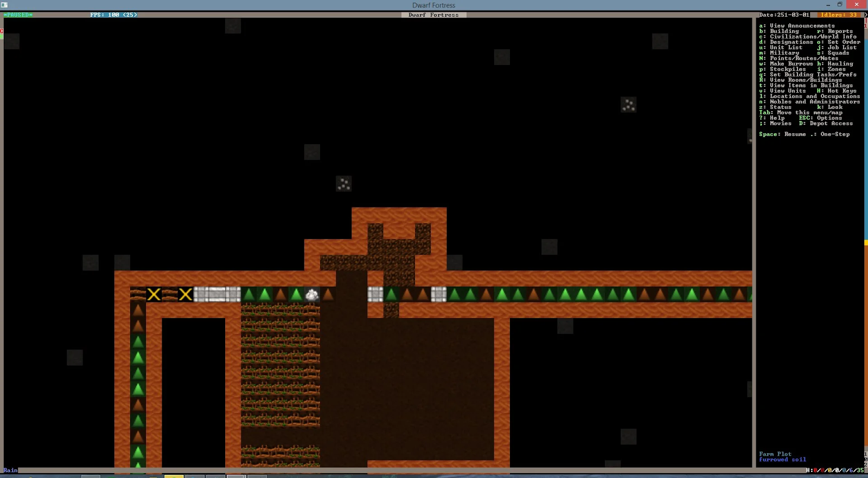Select Set Order
Screen dimensions: 868x478
click(839, 42)
